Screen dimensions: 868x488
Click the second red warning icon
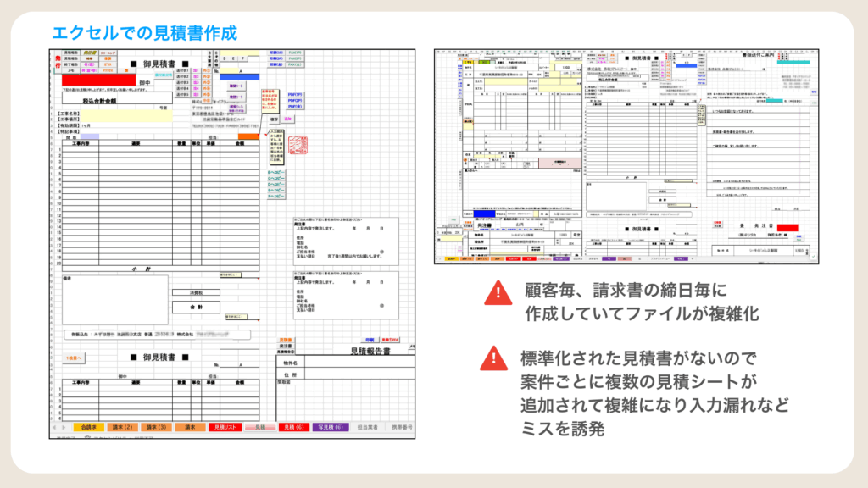coord(494,359)
